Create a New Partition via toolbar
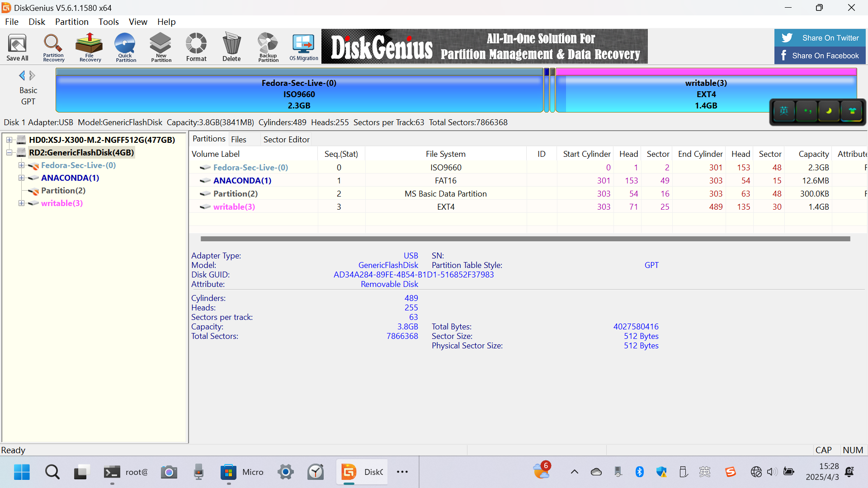 coord(161,47)
